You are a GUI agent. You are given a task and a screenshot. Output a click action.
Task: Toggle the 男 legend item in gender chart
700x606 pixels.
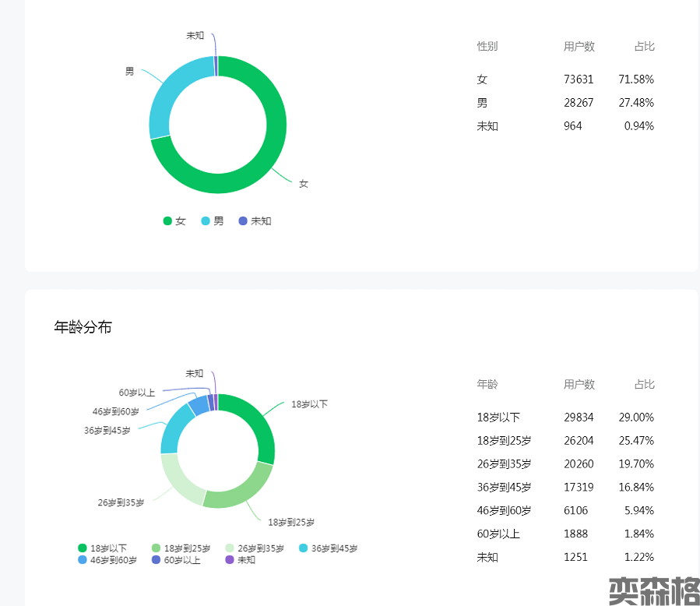click(212, 221)
